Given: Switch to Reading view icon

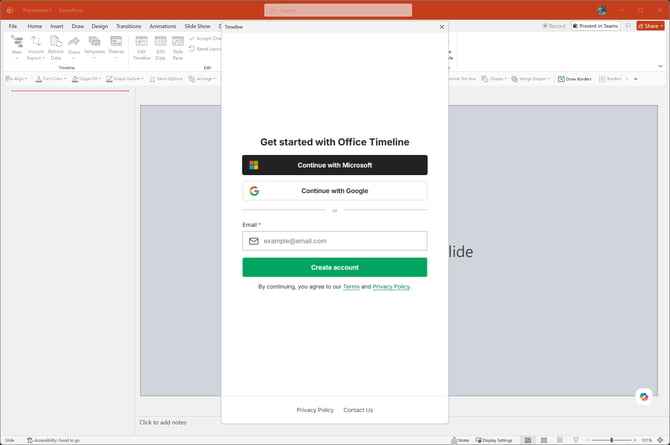Looking at the screenshot, I should pyautogui.click(x=560, y=440).
